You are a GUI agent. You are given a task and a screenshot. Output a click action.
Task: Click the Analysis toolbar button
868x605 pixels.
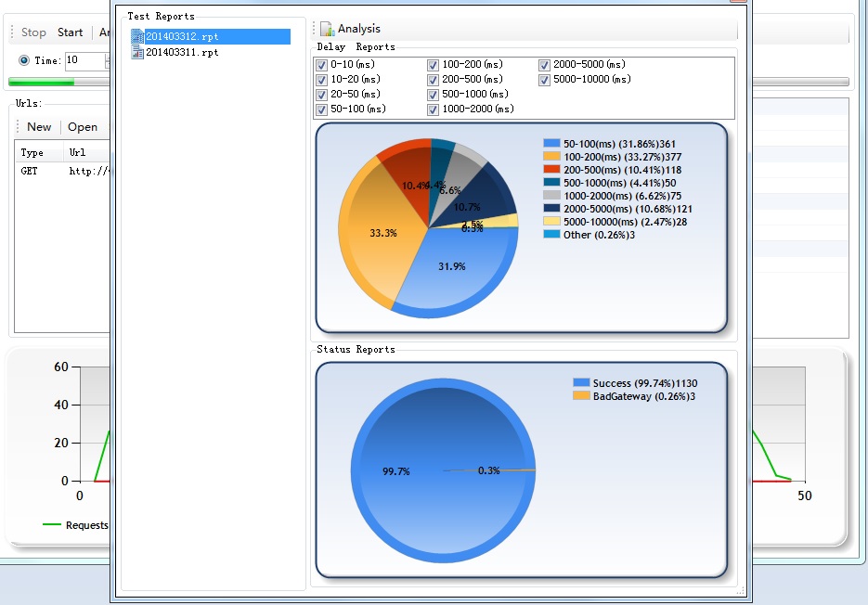click(350, 29)
